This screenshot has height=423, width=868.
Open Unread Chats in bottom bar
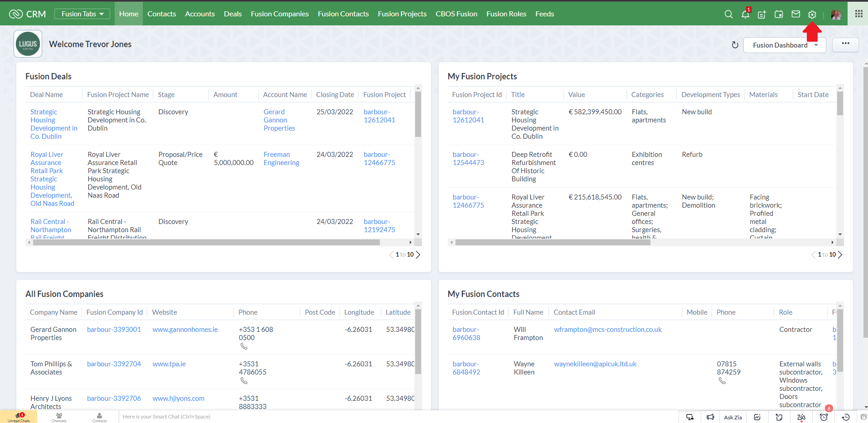coord(19,417)
